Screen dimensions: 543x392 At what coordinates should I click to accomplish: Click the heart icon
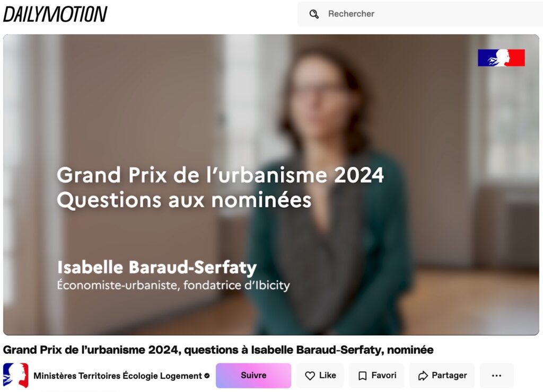310,376
